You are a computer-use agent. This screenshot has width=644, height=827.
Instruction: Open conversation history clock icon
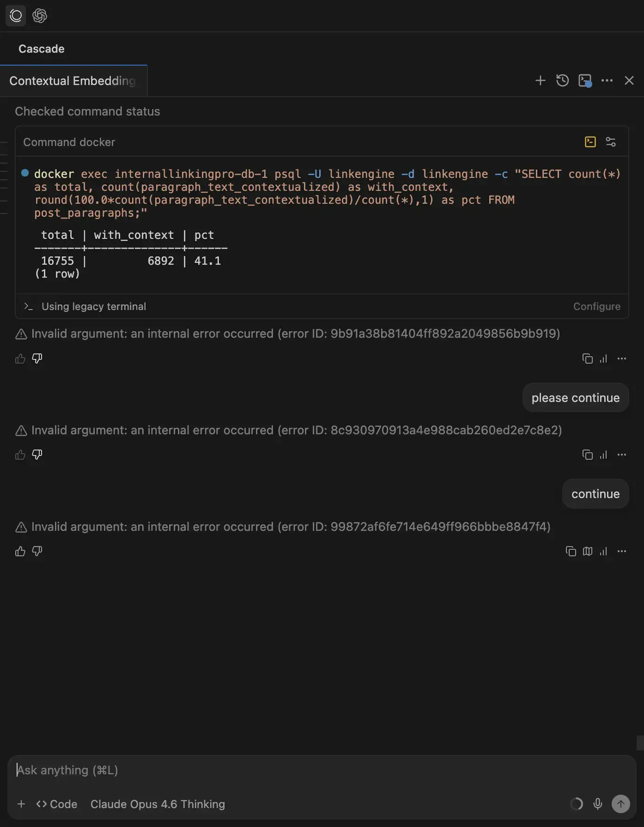coord(562,80)
